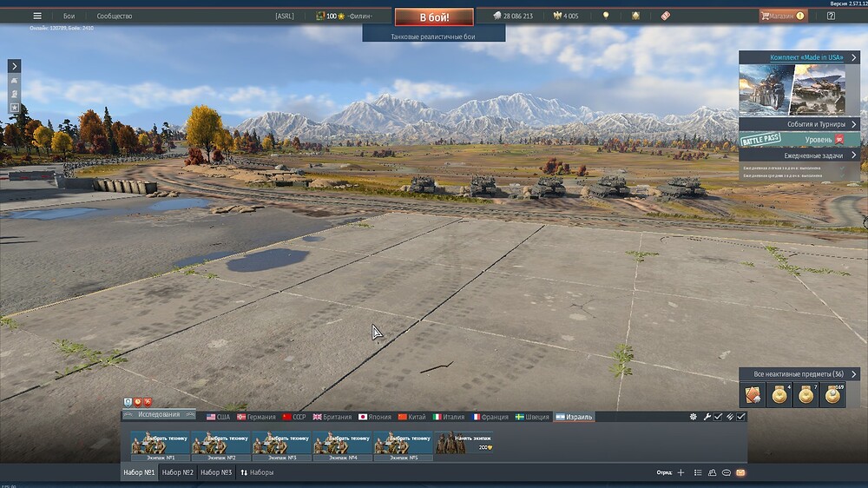This screenshot has width=868, height=488.
Task: Open the help question mark icon
Action: tap(831, 16)
